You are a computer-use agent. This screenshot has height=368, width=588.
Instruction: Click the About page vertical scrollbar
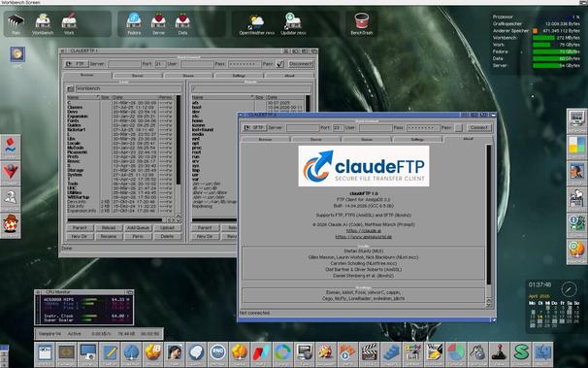[x=489, y=214]
